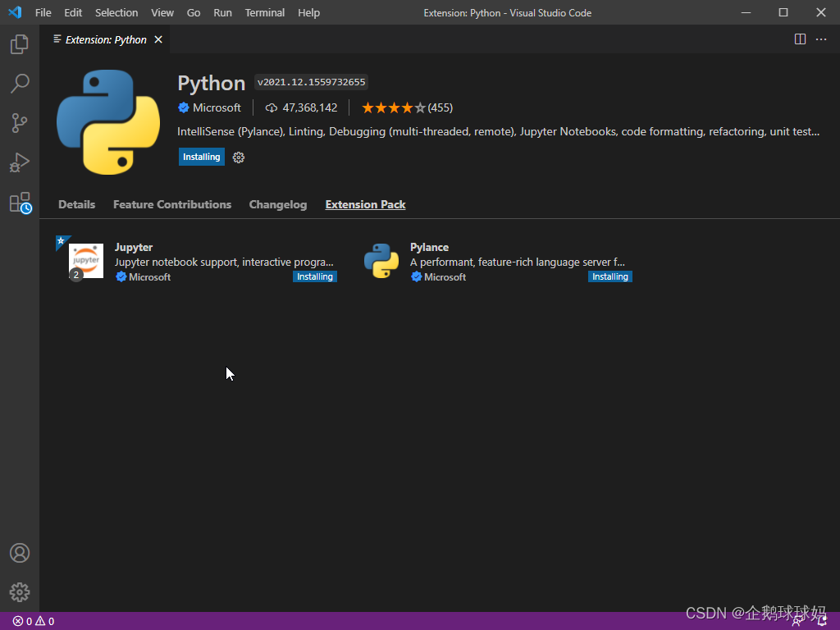Screen dimensions: 840x630
Task: Open the Accounts icon near the bottom
Action: pos(20,553)
